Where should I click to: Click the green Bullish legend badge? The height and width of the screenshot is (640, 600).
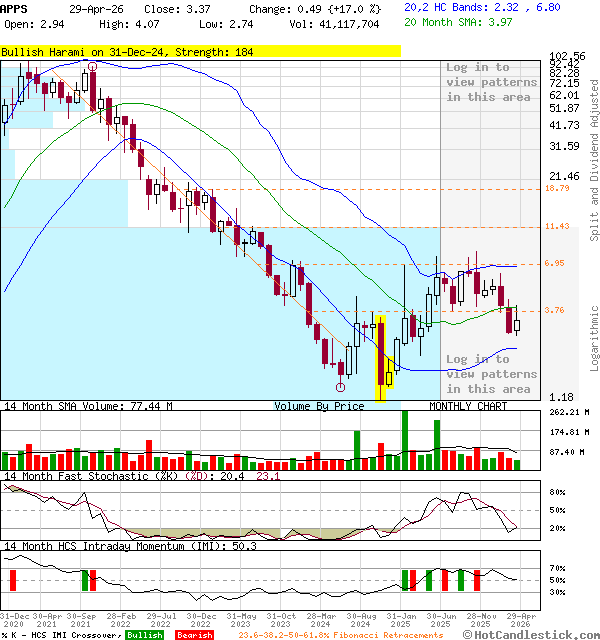click(x=144, y=635)
